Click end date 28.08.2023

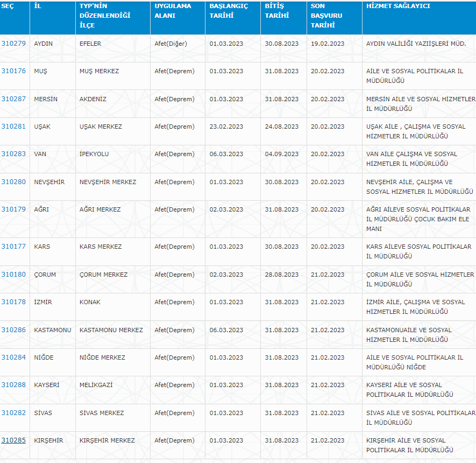click(282, 275)
